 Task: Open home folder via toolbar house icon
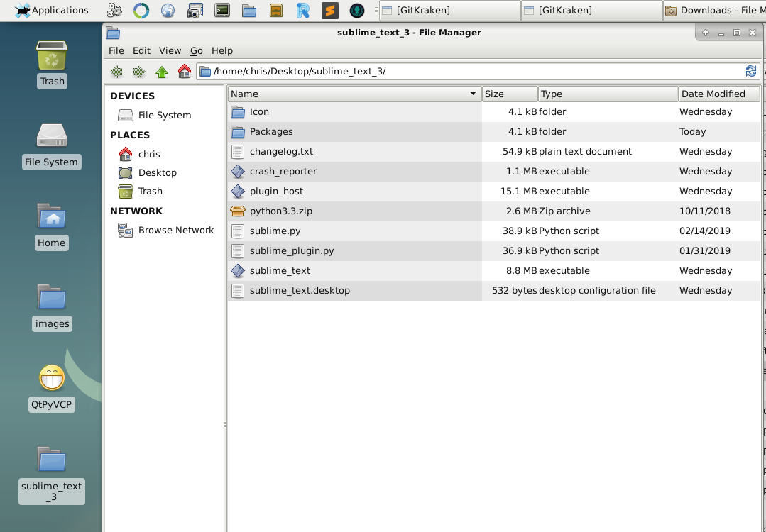(x=184, y=71)
